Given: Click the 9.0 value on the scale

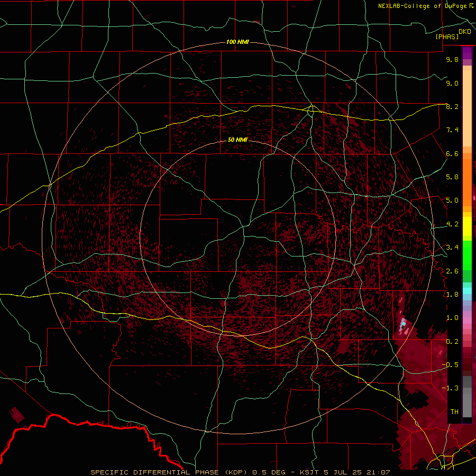Looking at the screenshot, I should coord(452,83).
